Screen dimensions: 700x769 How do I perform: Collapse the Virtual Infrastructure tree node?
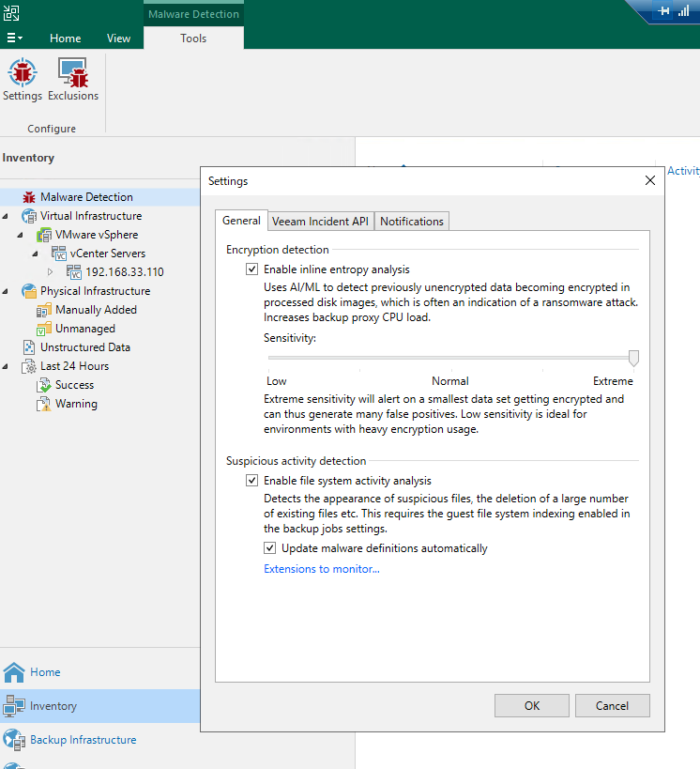(6, 216)
